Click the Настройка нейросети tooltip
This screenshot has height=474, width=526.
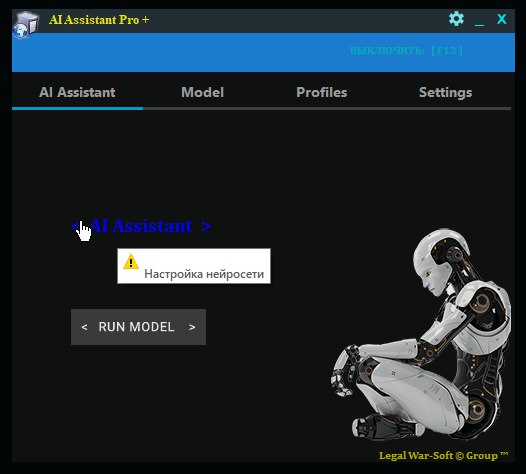(x=194, y=266)
